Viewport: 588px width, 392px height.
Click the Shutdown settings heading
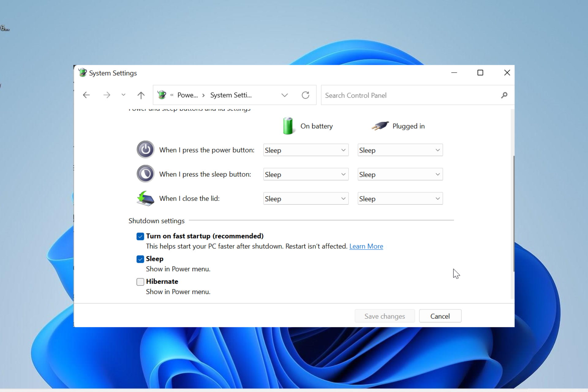156,221
